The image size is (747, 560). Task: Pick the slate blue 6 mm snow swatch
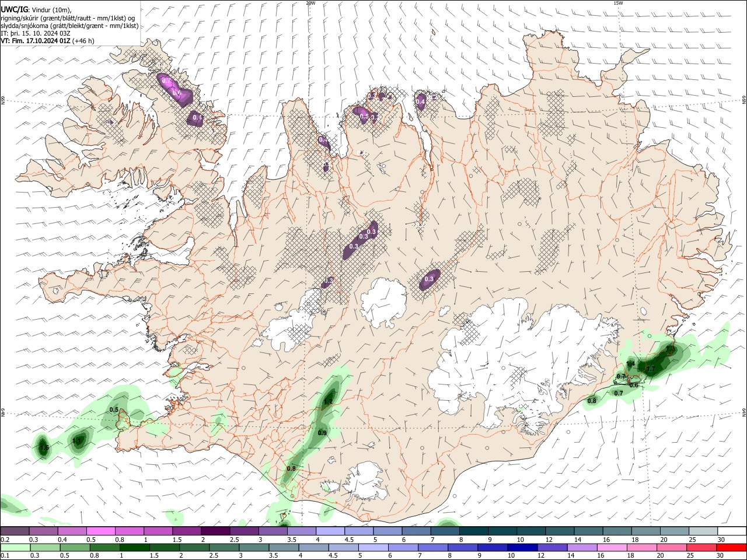pos(417,531)
